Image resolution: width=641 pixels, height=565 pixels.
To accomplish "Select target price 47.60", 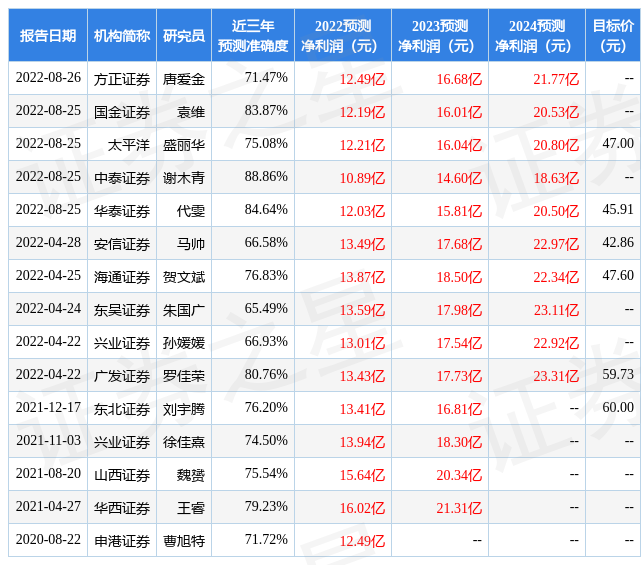I will pos(618,276).
